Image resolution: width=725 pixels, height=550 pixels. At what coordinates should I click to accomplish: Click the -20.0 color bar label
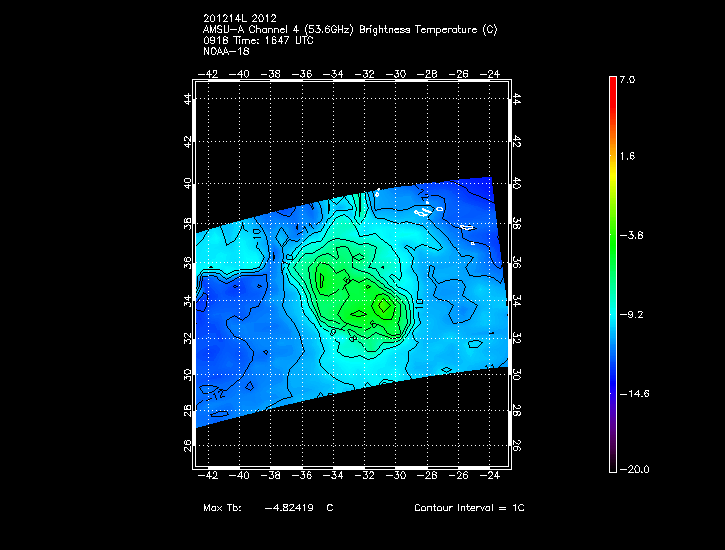[x=635, y=469]
